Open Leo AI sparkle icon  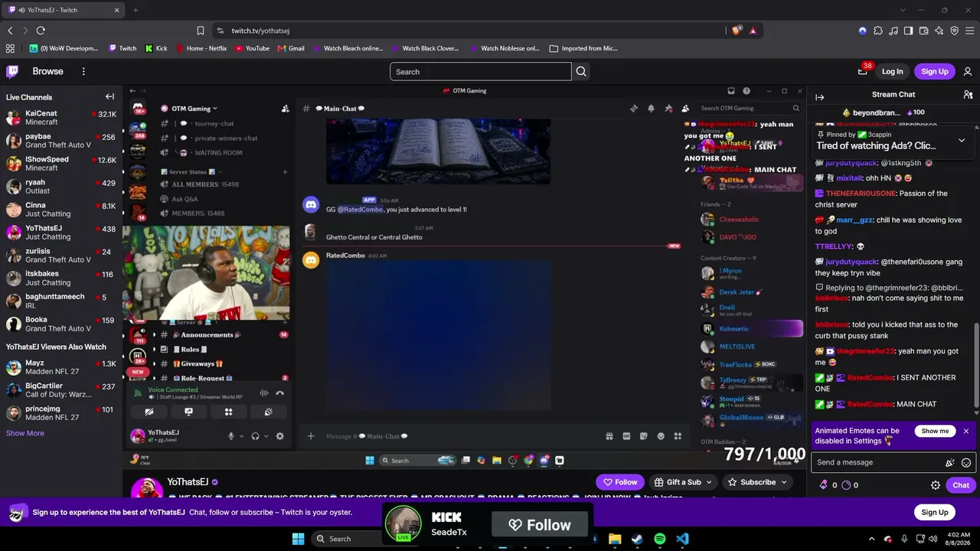(x=939, y=31)
